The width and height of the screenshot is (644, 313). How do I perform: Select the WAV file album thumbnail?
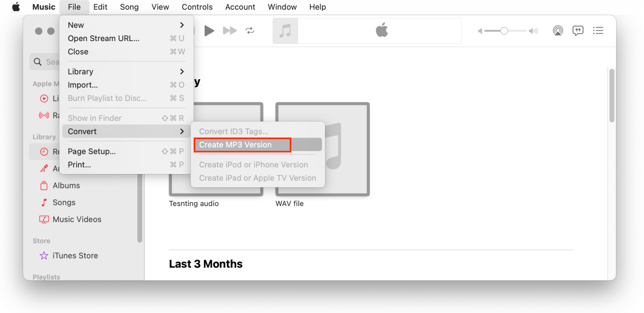[x=323, y=149]
